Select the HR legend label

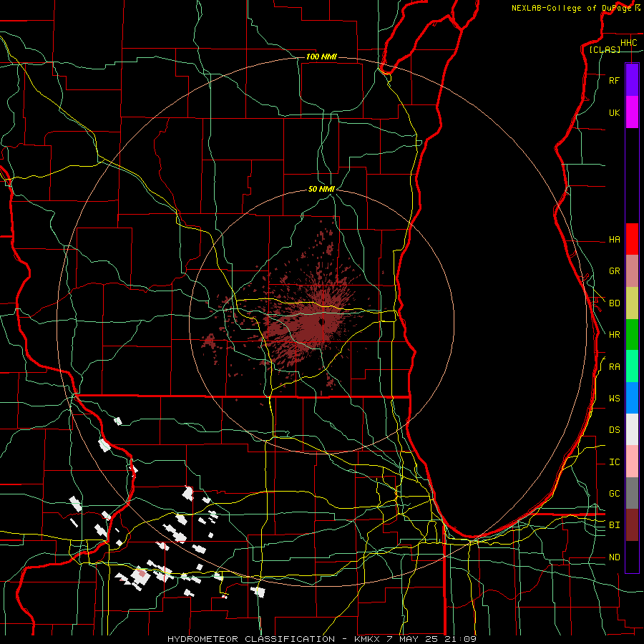pos(614,335)
